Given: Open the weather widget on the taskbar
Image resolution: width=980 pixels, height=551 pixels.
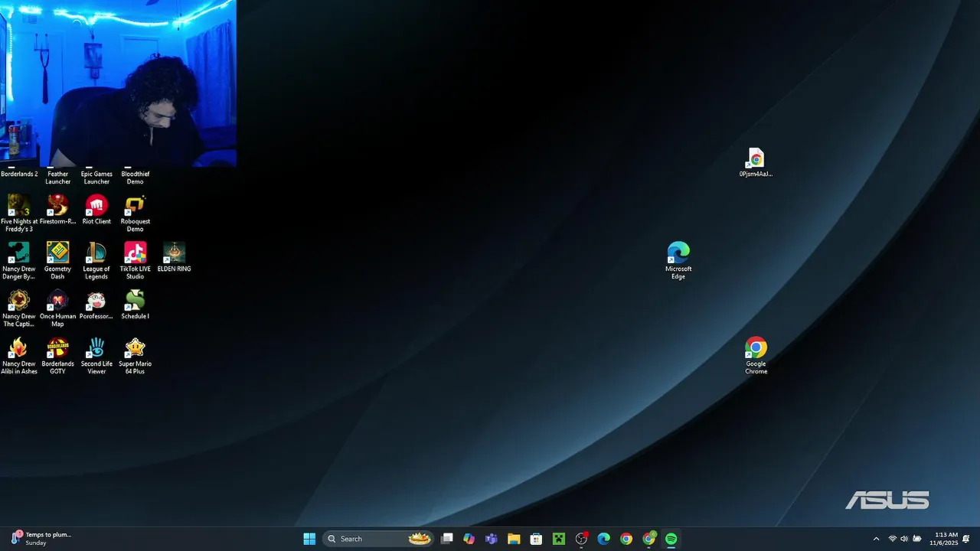Looking at the screenshot, I should click(x=41, y=539).
